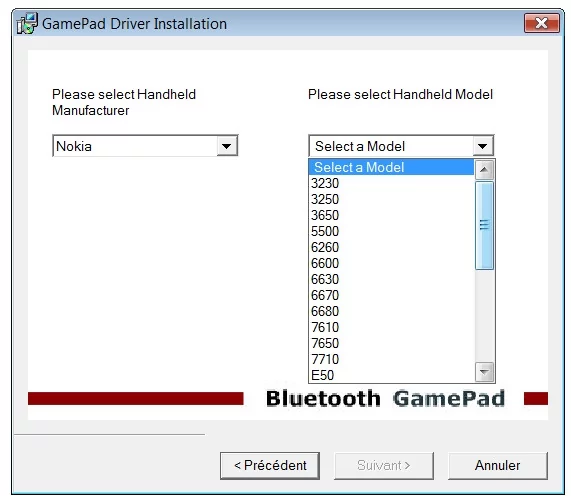Click the Select a Model combo box field

401,146
